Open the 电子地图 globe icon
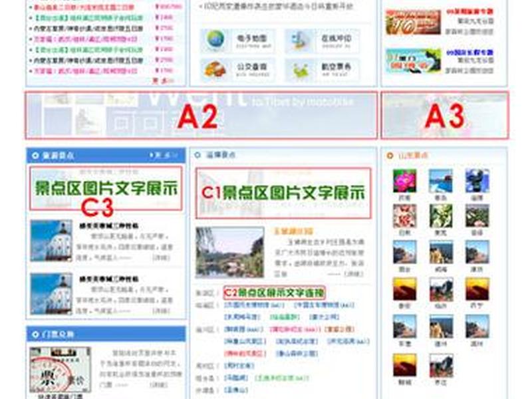 coord(215,40)
